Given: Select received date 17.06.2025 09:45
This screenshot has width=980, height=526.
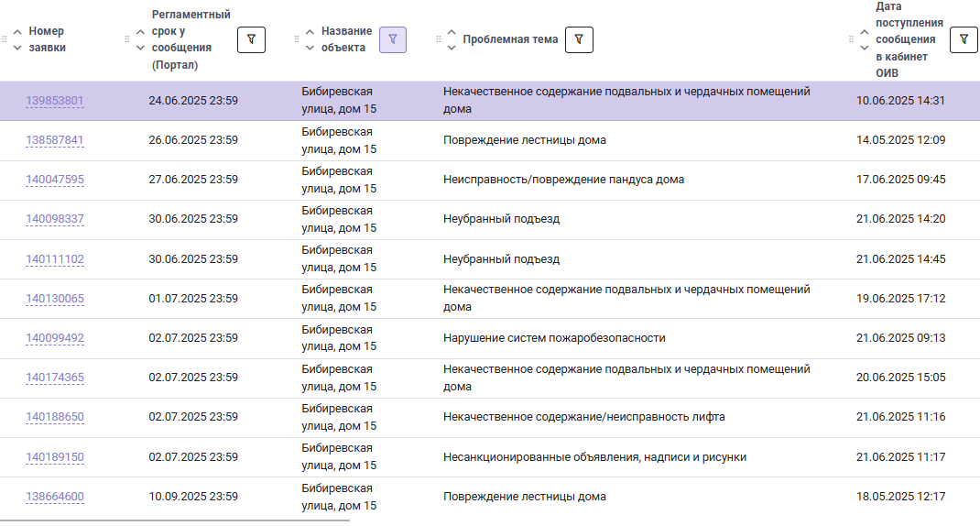Looking at the screenshot, I should (900, 180).
